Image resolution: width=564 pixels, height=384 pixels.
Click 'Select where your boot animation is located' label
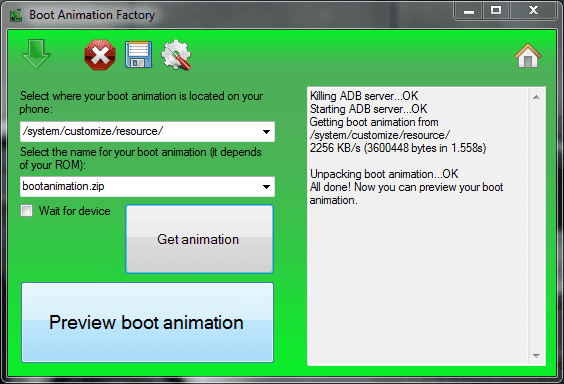141,102
